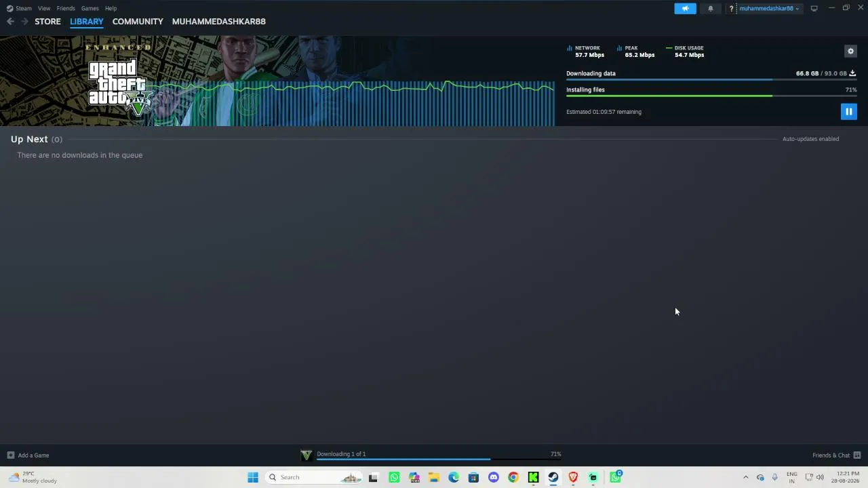Open Friends & Chat
This screenshot has width=868, height=488.
coord(836,455)
